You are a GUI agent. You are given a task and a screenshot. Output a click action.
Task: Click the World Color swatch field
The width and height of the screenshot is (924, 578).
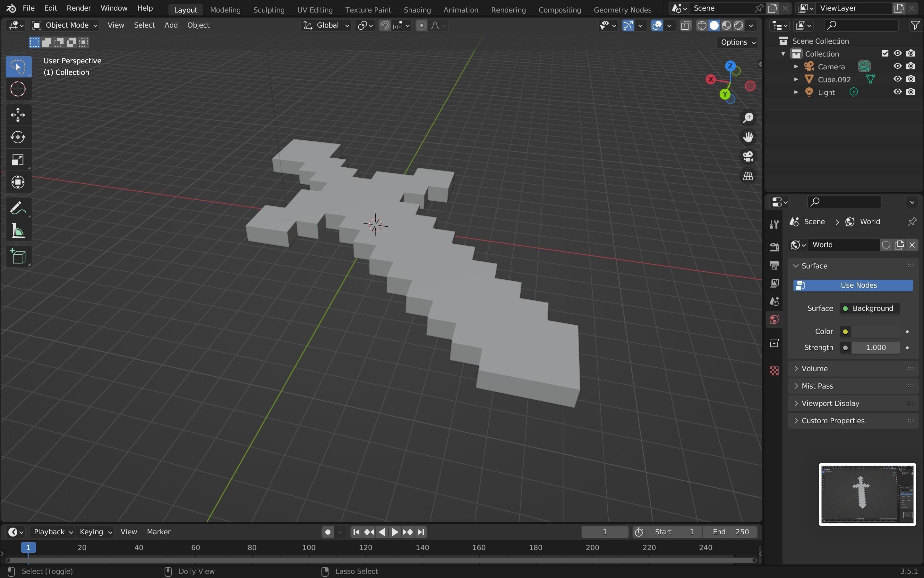876,332
